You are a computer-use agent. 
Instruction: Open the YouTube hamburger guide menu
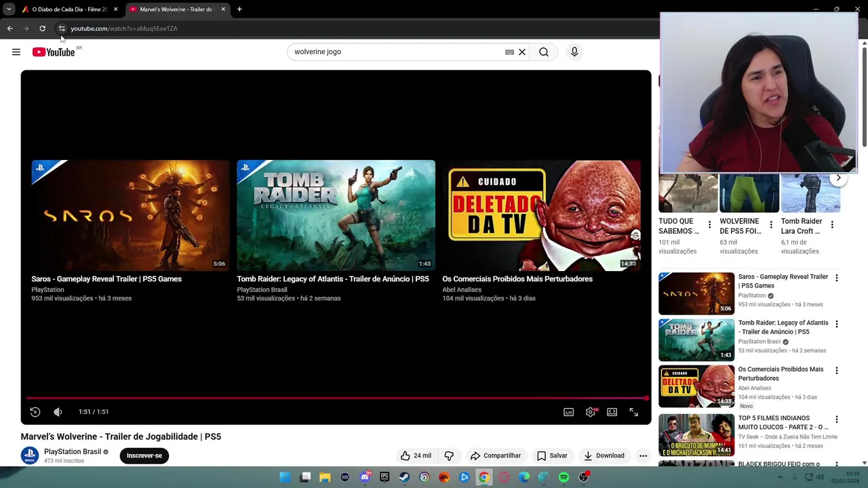pyautogui.click(x=16, y=52)
